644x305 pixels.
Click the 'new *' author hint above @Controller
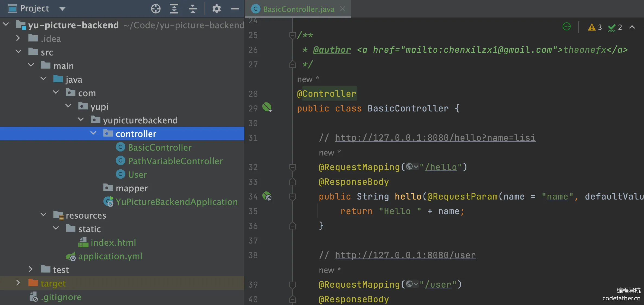point(308,79)
